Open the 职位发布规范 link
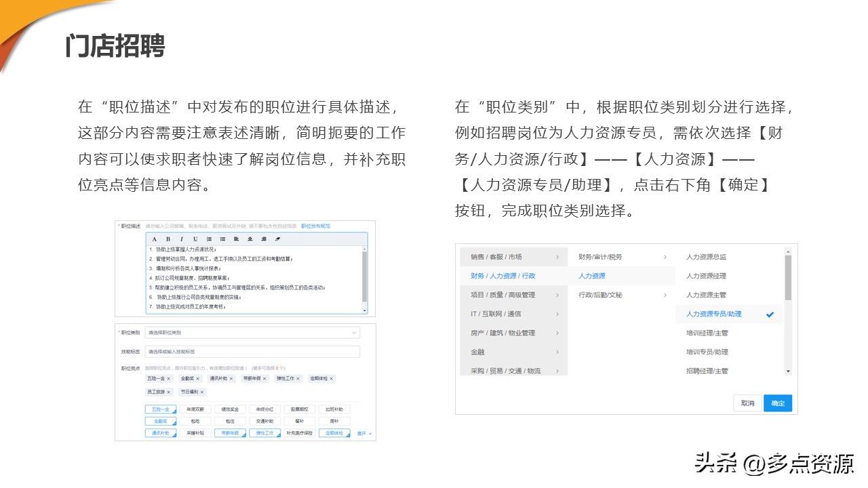868x488 pixels. click(315, 226)
